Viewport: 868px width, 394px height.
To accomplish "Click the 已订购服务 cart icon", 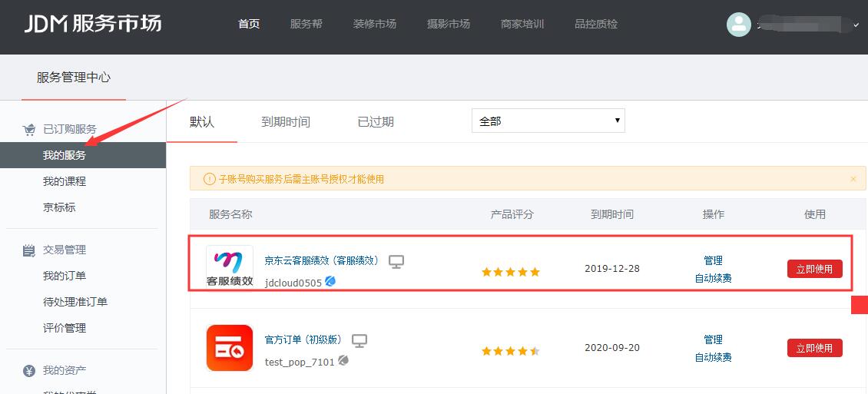I will click(x=28, y=130).
